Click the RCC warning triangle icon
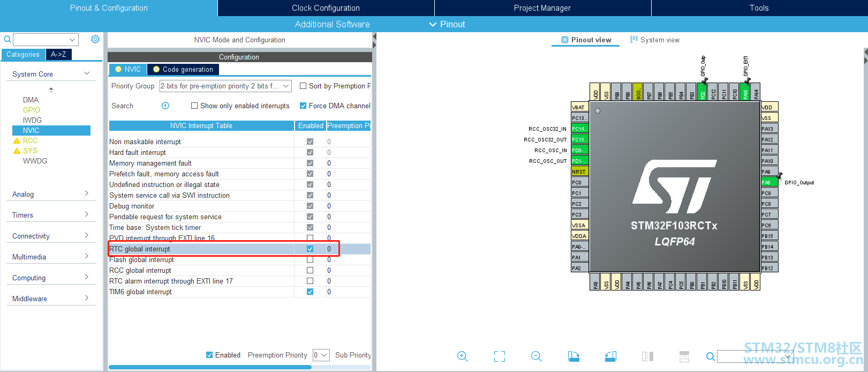 click(17, 141)
